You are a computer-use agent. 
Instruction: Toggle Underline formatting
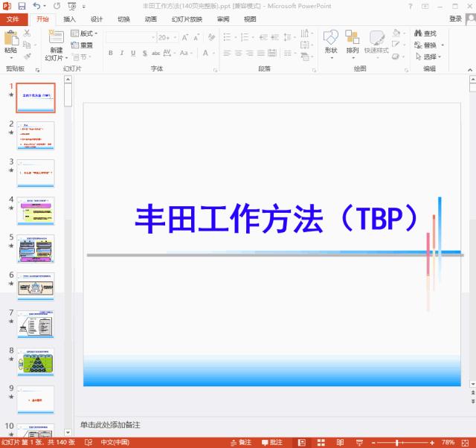(133, 54)
